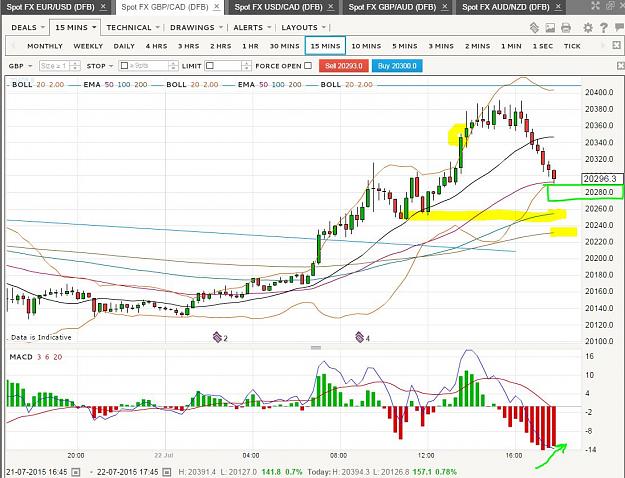The height and width of the screenshot is (478, 625).
Task: Detach chart window icon
Action: [x=610, y=5]
